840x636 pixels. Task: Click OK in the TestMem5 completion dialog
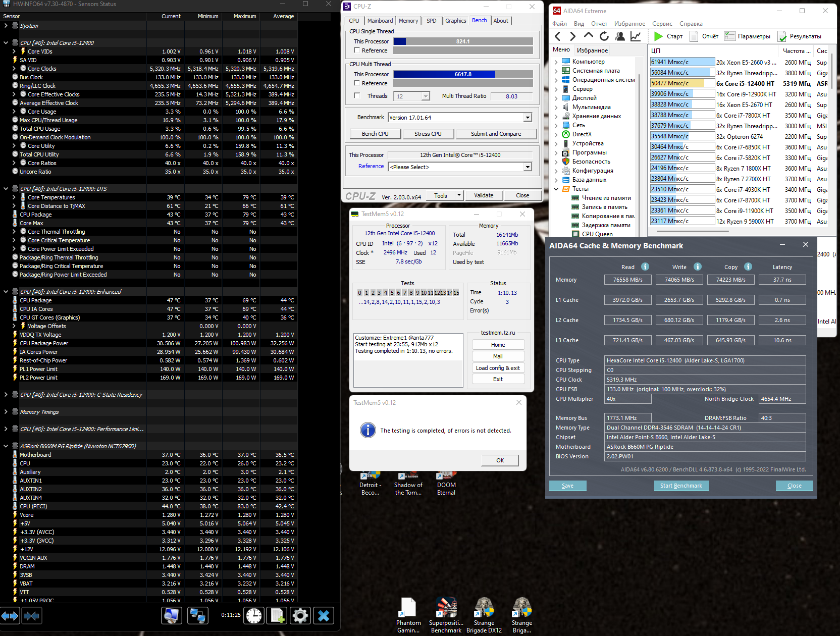tap(500, 460)
